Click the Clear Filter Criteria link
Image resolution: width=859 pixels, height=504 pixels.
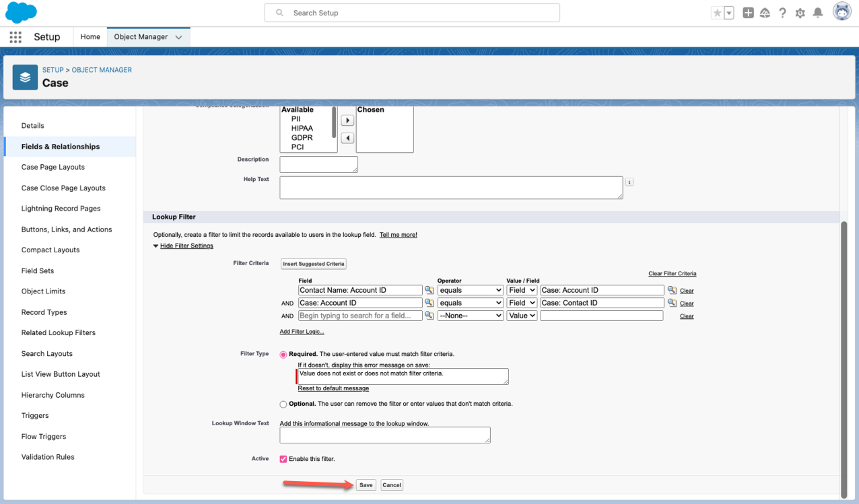[x=672, y=274]
